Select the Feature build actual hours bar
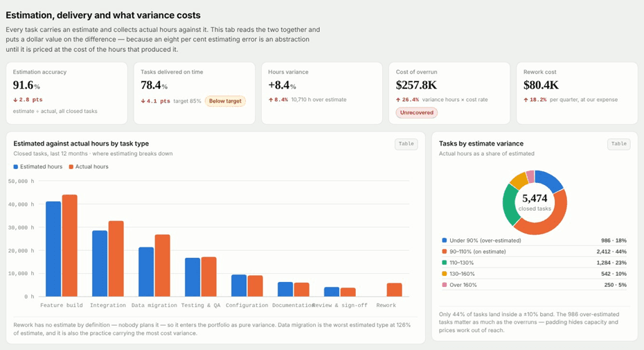The height and width of the screenshot is (350, 644). [70, 245]
